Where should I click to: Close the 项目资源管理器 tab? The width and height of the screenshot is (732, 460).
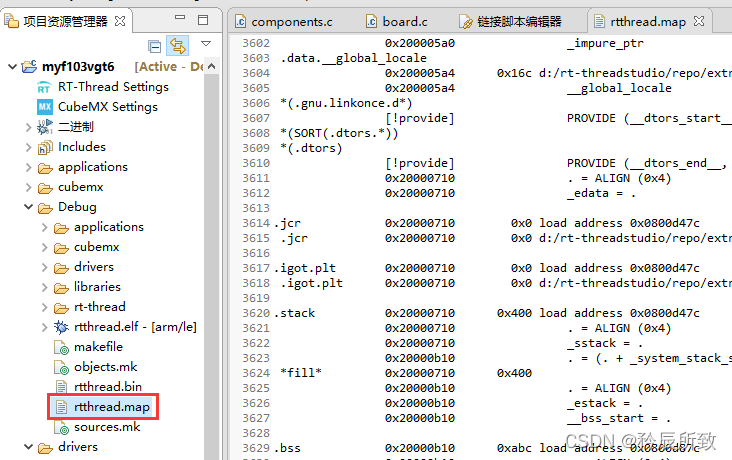(120, 21)
